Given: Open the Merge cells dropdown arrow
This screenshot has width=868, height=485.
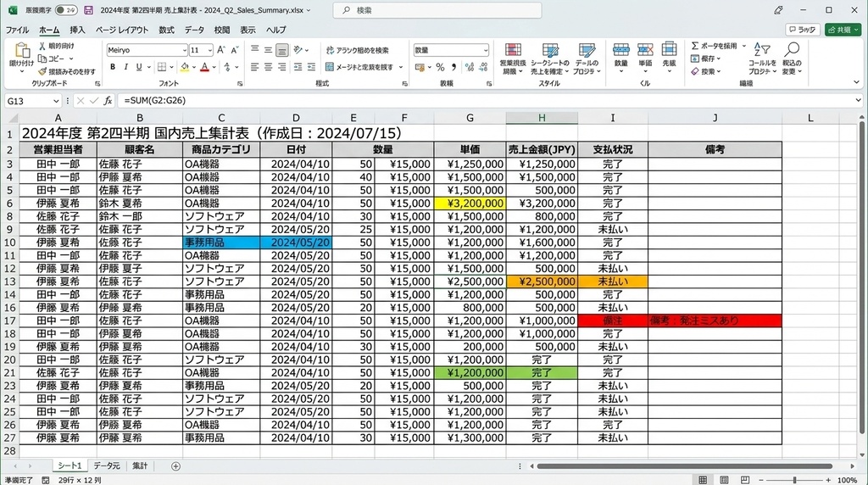Looking at the screenshot, I should coord(401,68).
